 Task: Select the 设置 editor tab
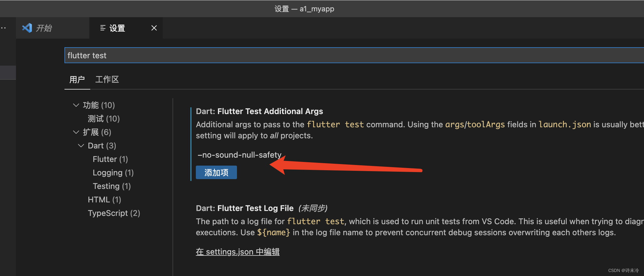click(x=126, y=28)
